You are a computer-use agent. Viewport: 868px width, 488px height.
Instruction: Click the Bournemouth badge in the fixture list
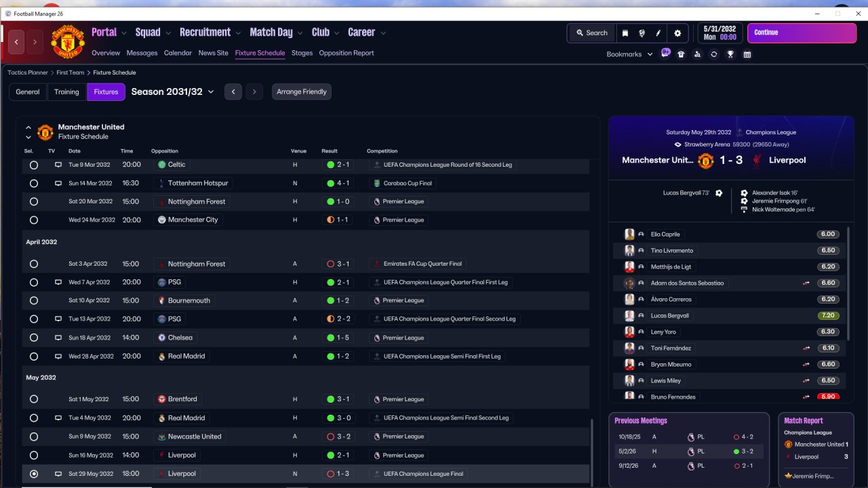161,300
